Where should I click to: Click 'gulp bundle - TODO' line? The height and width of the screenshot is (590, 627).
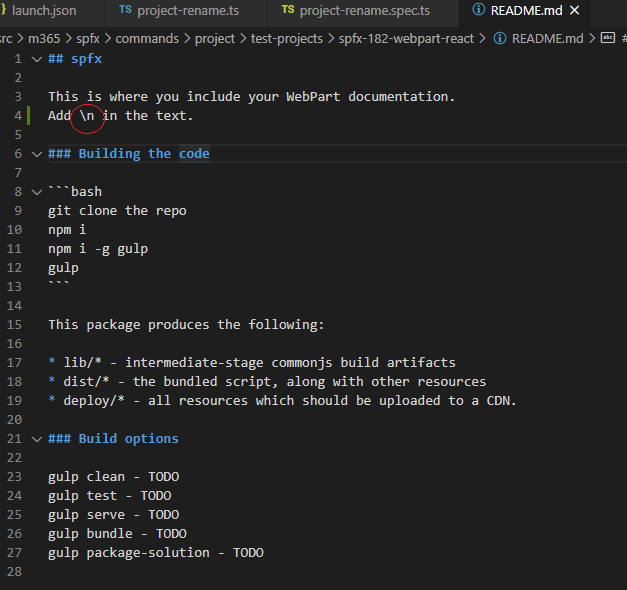(117, 534)
